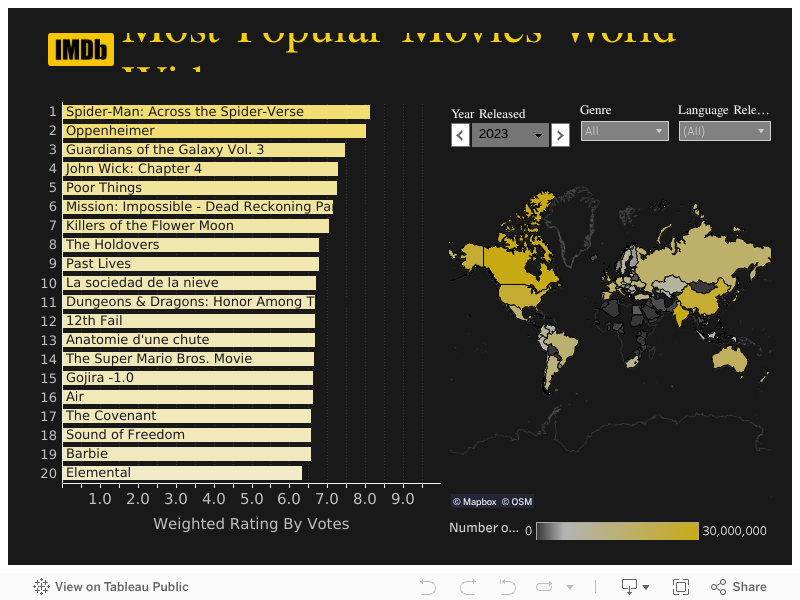
Task: Open the refresh options dropdown arrow
Action: click(x=570, y=587)
